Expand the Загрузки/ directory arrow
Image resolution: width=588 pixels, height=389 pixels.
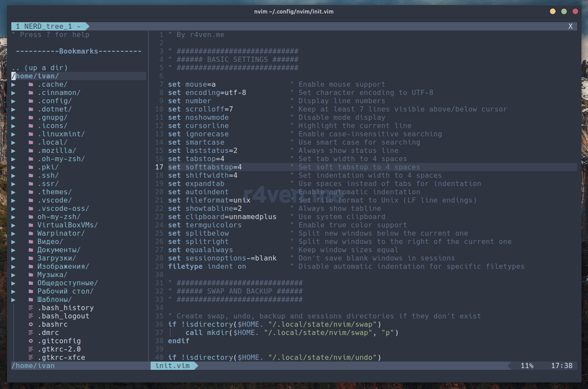coord(14,258)
